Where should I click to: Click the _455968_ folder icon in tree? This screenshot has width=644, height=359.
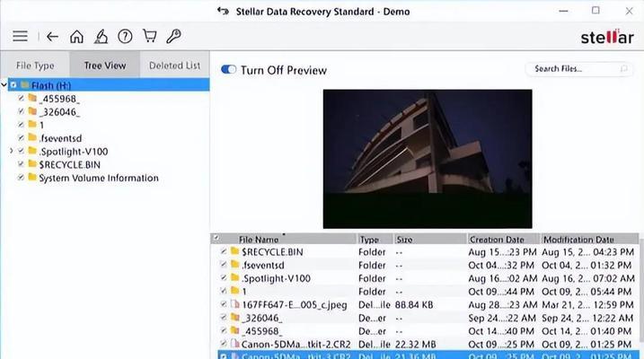pos(32,98)
